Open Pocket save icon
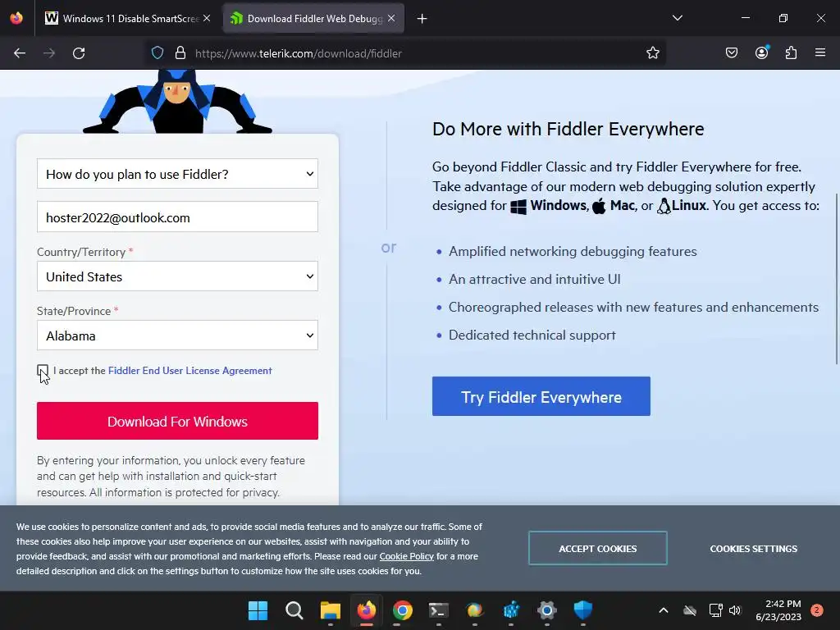The width and height of the screenshot is (840, 630). (x=732, y=53)
